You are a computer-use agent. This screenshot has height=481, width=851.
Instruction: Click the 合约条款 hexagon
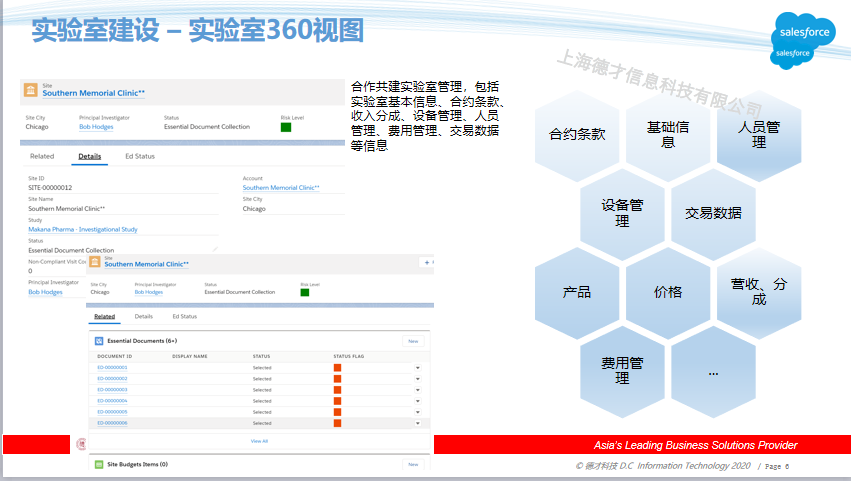[x=577, y=135]
